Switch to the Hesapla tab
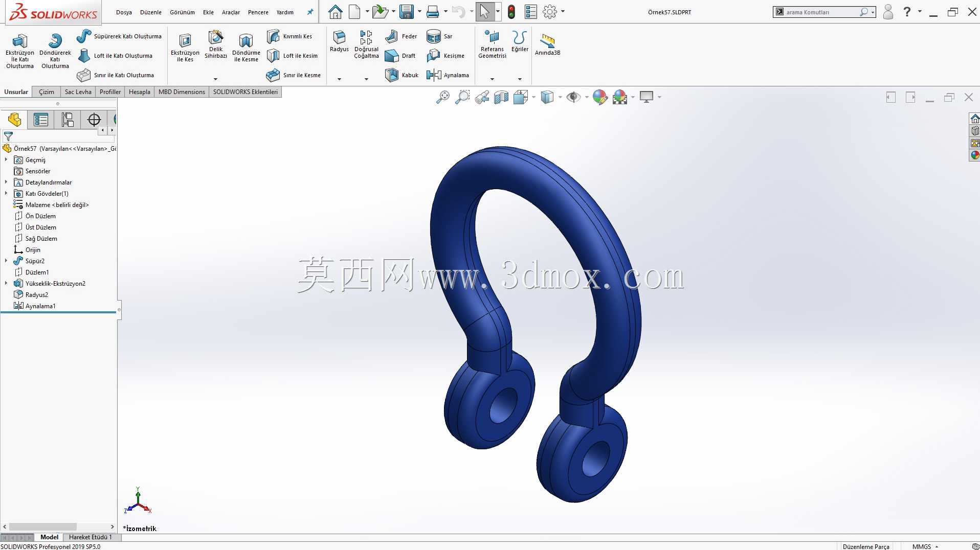 [x=139, y=92]
